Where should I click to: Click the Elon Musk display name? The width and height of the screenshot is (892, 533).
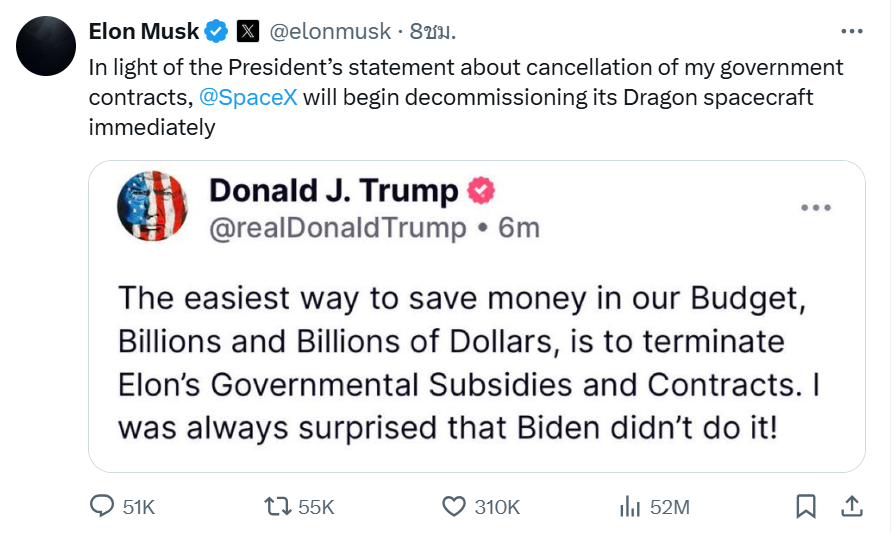click(143, 32)
